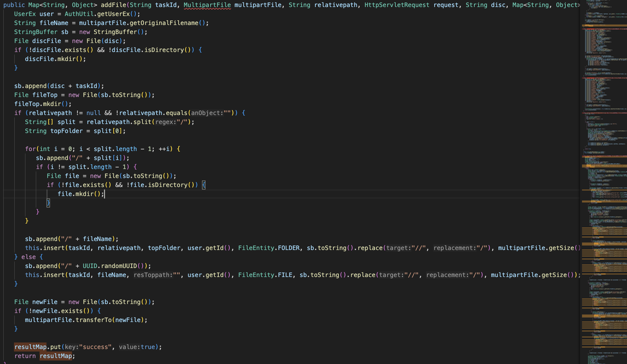627x364 pixels.
Task: Click the anObject inlay hint
Action: (x=207, y=113)
